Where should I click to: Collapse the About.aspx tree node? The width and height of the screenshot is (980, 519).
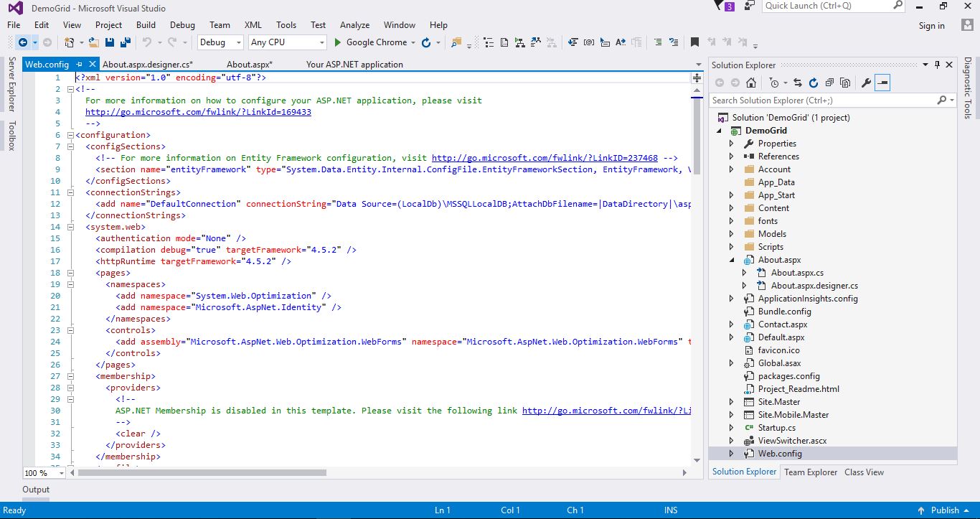pos(732,260)
